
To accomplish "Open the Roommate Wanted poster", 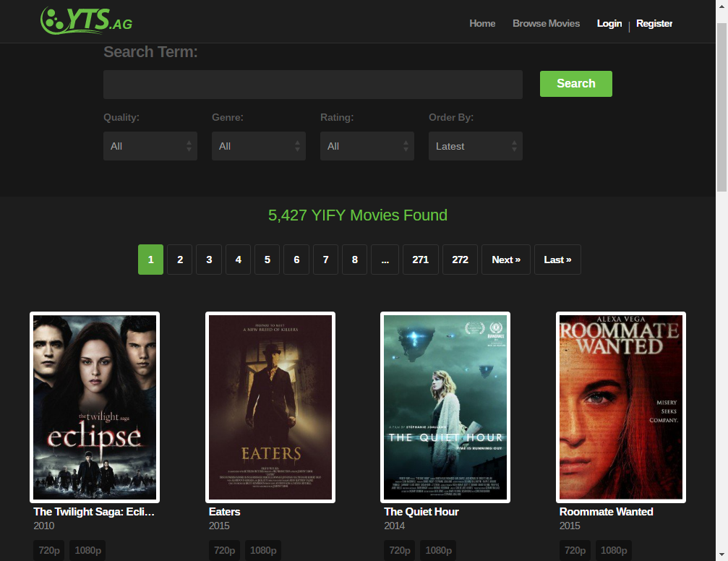I will click(621, 407).
